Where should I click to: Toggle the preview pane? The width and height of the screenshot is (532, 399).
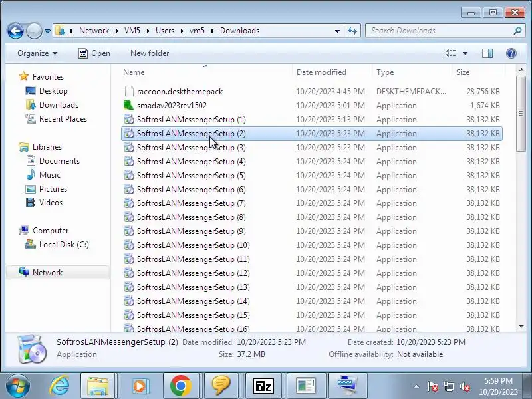point(487,53)
